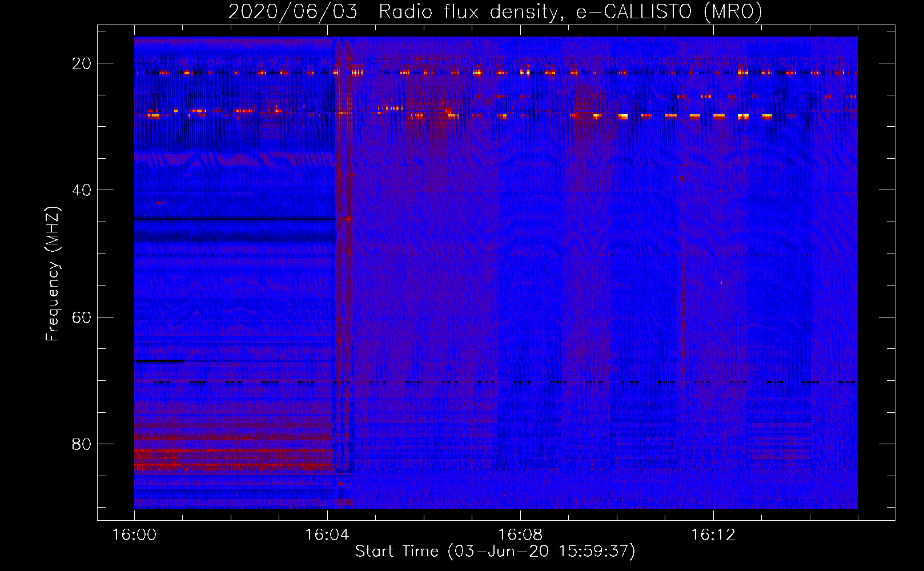Select the 'Frequency (MHZ)' axis label
This screenshot has width=924, height=571.
(x=53, y=274)
